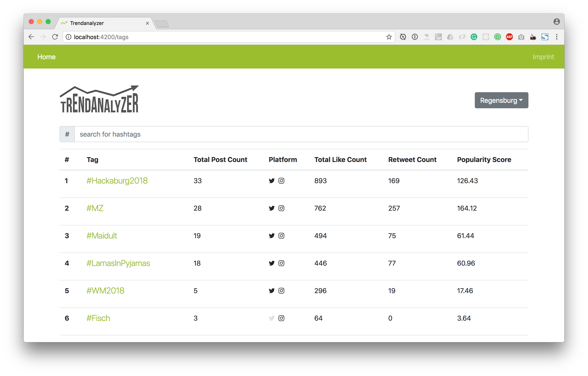Open the Chrome three-dot menu
The width and height of the screenshot is (588, 376).
coord(557,37)
